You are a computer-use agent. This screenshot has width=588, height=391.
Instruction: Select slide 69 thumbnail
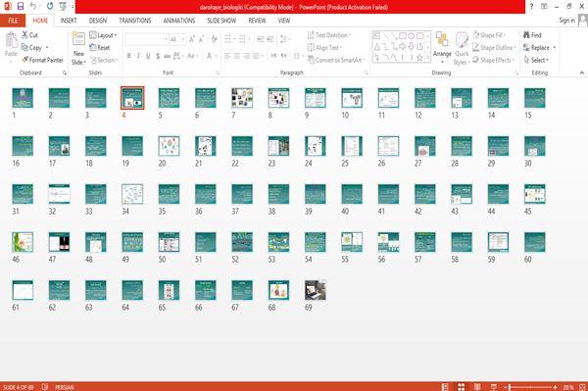click(x=315, y=290)
